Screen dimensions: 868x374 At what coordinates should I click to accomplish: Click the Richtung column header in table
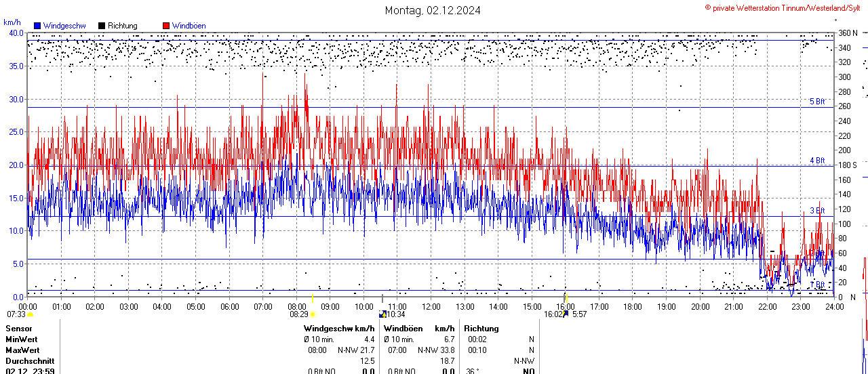[x=481, y=328]
